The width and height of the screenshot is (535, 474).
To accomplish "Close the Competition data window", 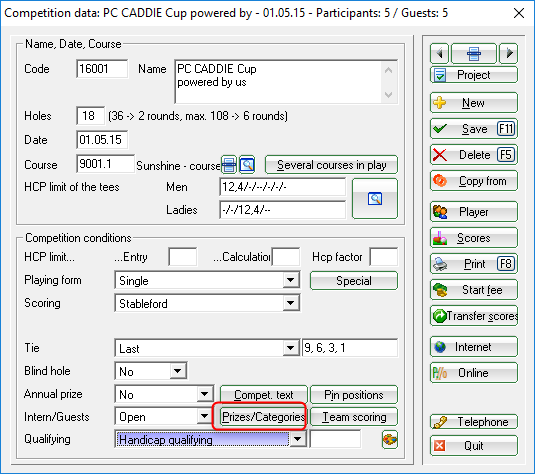I will click(519, 13).
